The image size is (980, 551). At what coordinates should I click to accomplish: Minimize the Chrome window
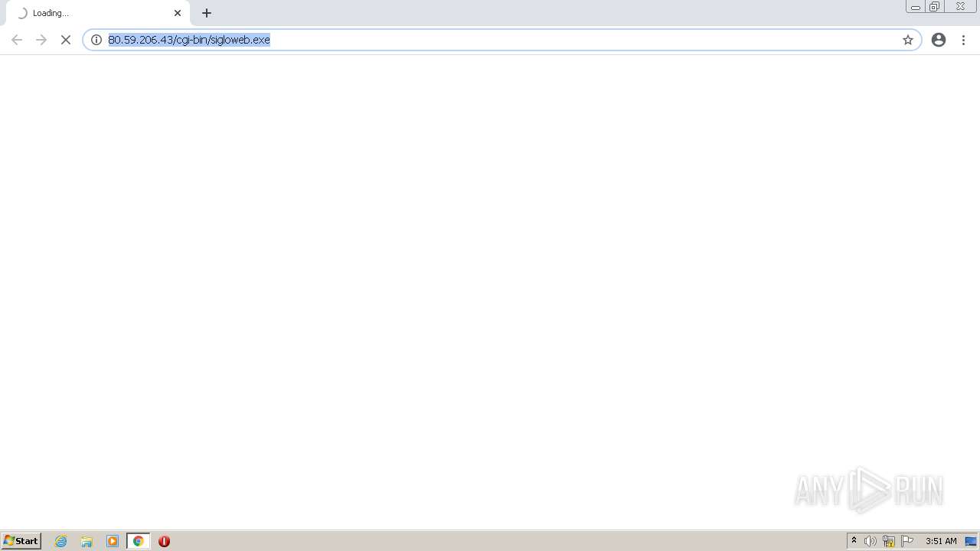916,7
